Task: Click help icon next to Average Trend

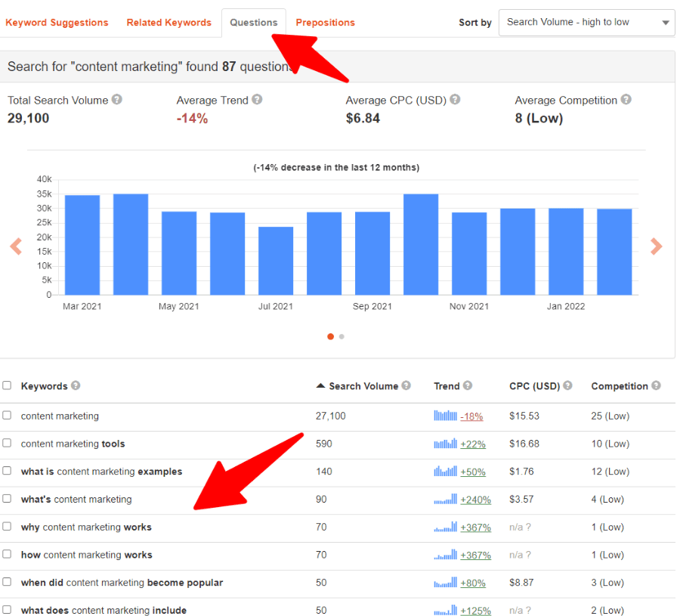Action: [x=257, y=100]
